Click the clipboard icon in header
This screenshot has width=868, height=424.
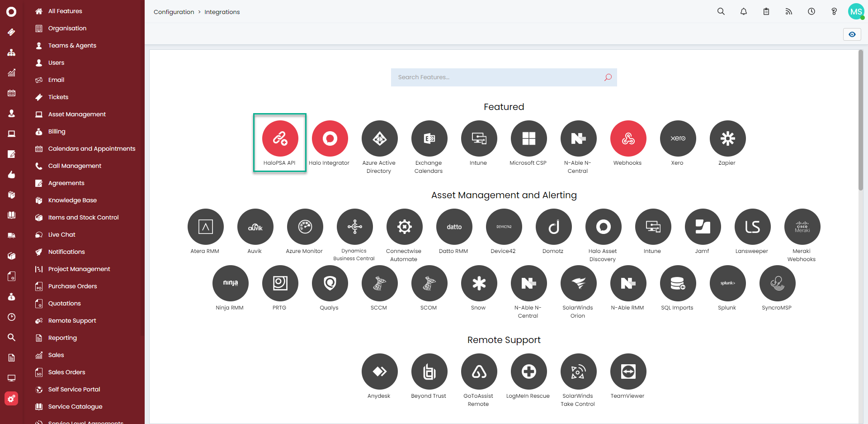(x=766, y=12)
